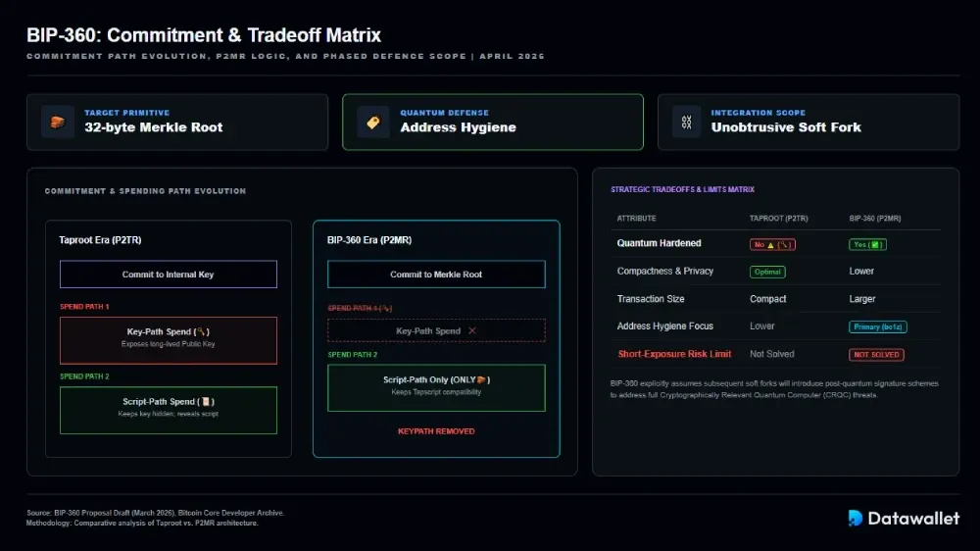Click 'Keeps Tapscript compatibility' caption
The image size is (980, 551).
(436, 392)
